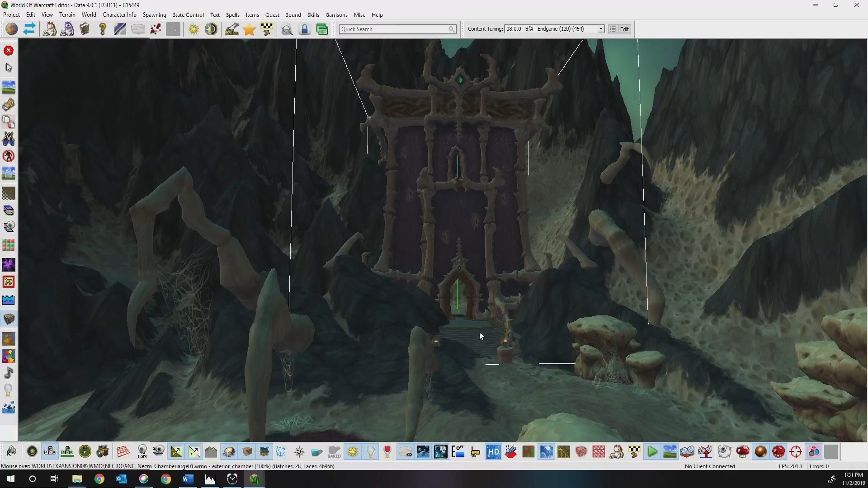Screen dimensions: 868x488
Task: Click the blue padlock toolbar icon
Action: (x=305, y=29)
